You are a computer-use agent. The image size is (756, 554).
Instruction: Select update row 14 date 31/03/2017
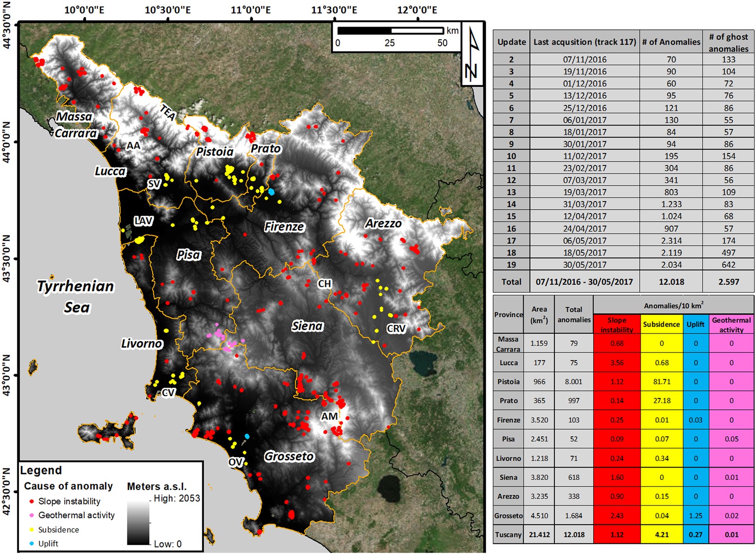point(584,204)
